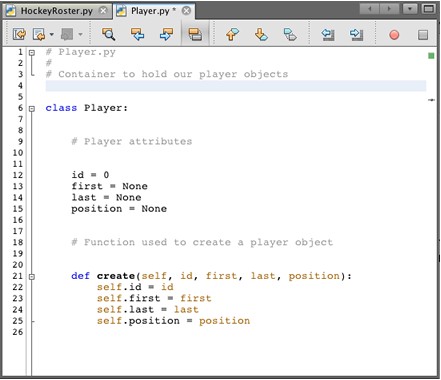This screenshot has width=441, height=380.
Task: Click on 'first = None' line
Action: pos(109,186)
